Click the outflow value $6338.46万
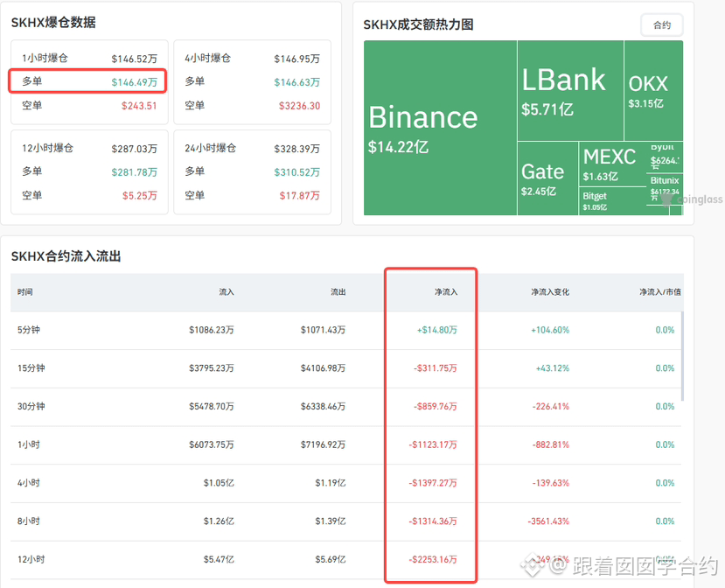The height and width of the screenshot is (588, 725). (323, 407)
